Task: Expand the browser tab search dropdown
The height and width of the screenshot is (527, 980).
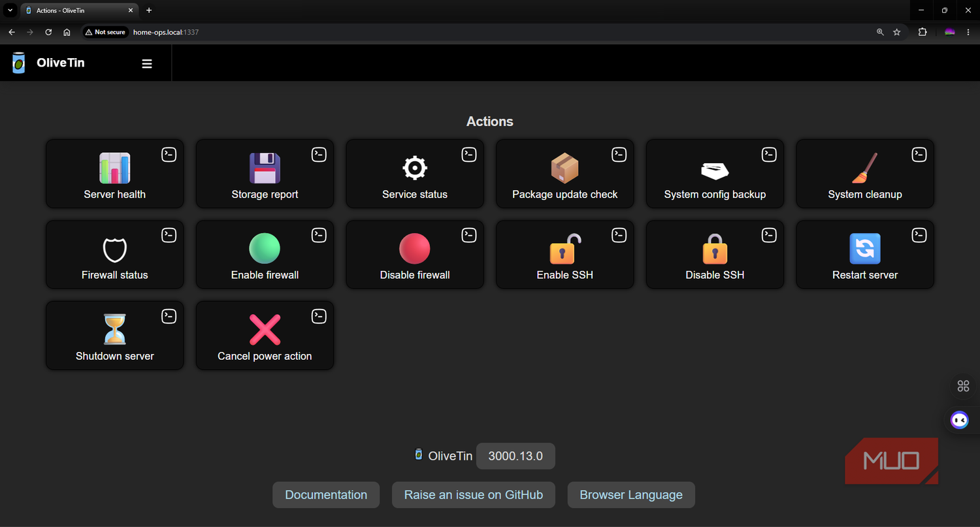Action: [x=10, y=10]
